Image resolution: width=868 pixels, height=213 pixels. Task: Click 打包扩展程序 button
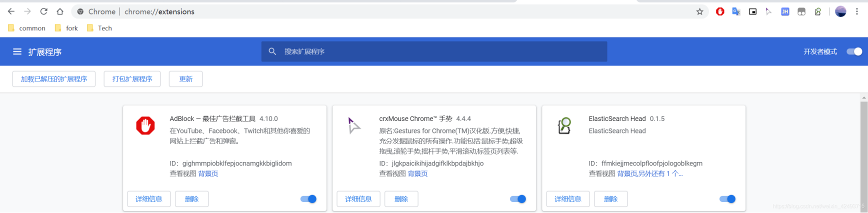coord(132,79)
